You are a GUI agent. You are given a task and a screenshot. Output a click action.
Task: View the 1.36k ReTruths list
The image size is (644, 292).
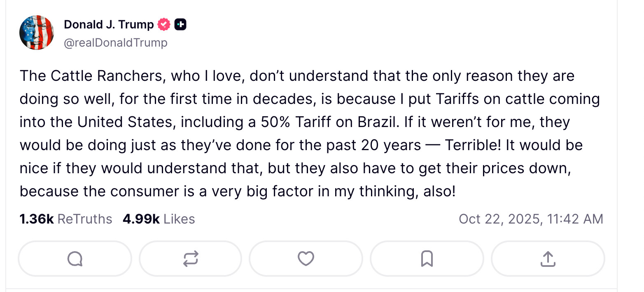point(66,219)
